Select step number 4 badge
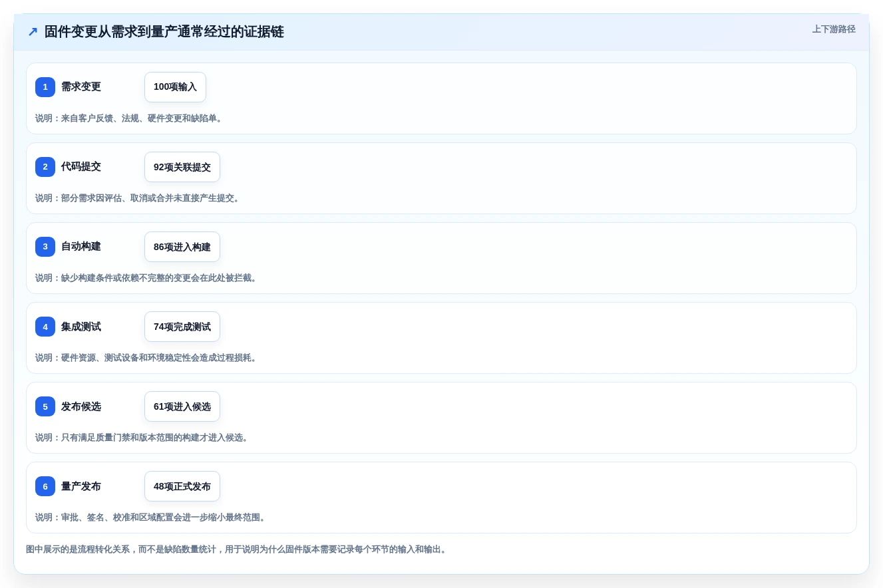The height and width of the screenshot is (588, 883). click(x=45, y=327)
